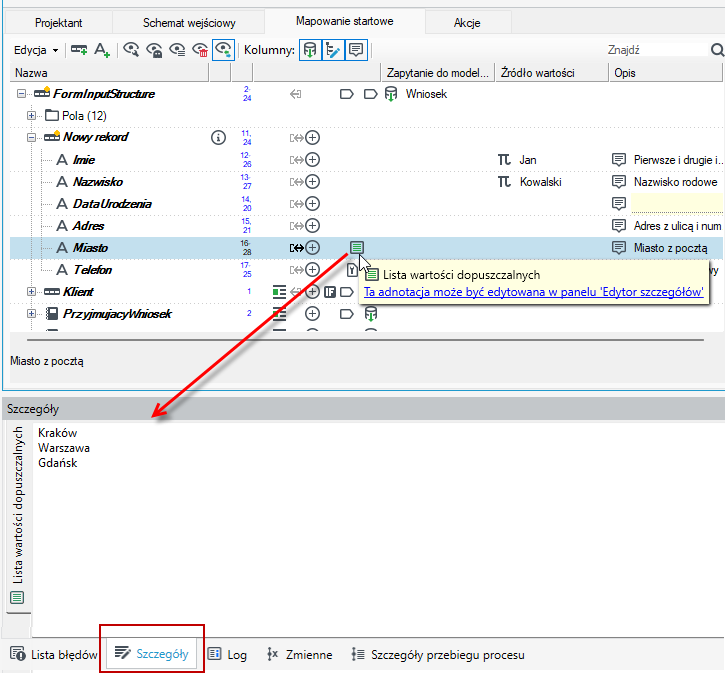Open the Log bottom tab
Screen dimensions: 725x673
227,655
